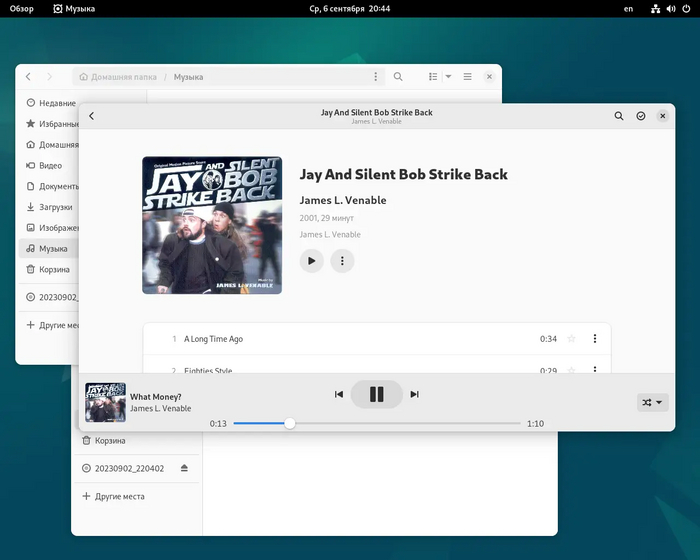The height and width of the screenshot is (560, 700).
Task: Click the Музыка breadcrumb in Files
Action: (188, 77)
